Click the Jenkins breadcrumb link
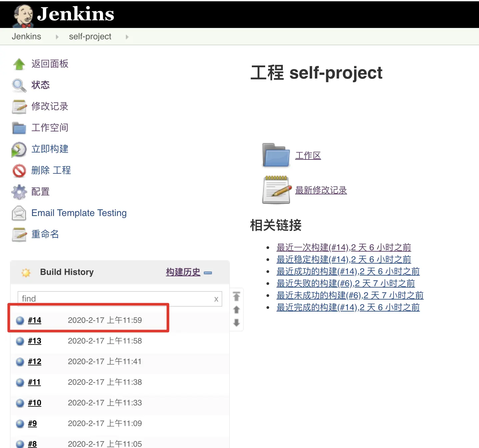The height and width of the screenshot is (448, 479). click(x=26, y=37)
